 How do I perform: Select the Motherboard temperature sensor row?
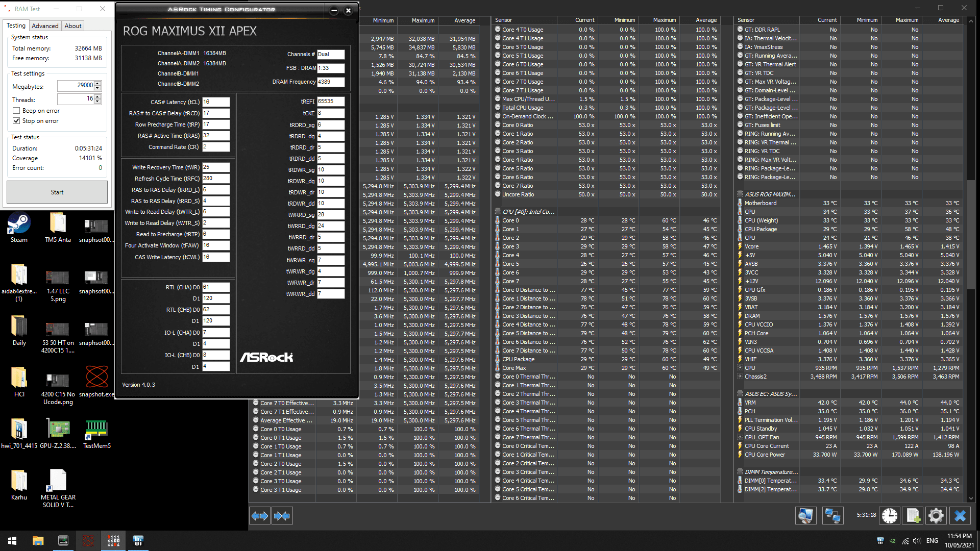[x=849, y=203]
